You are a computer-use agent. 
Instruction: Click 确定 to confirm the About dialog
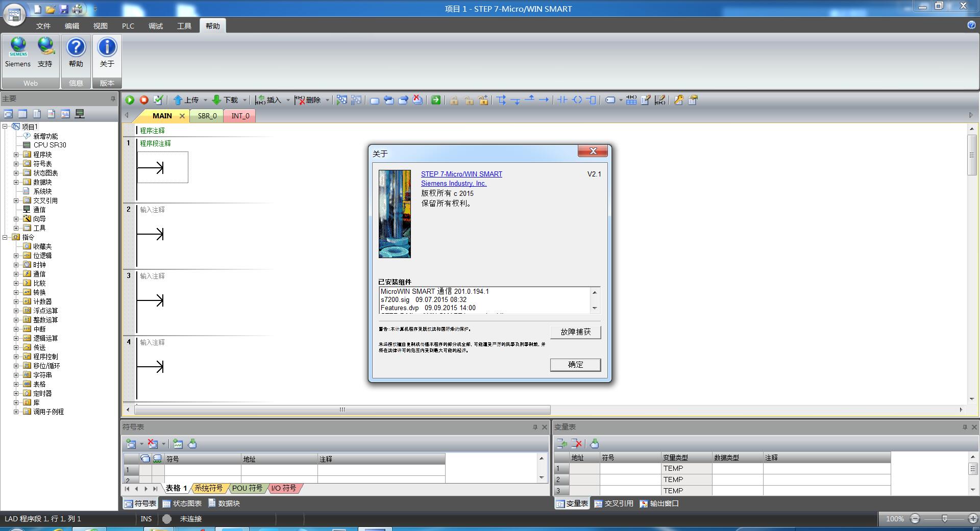tap(576, 365)
